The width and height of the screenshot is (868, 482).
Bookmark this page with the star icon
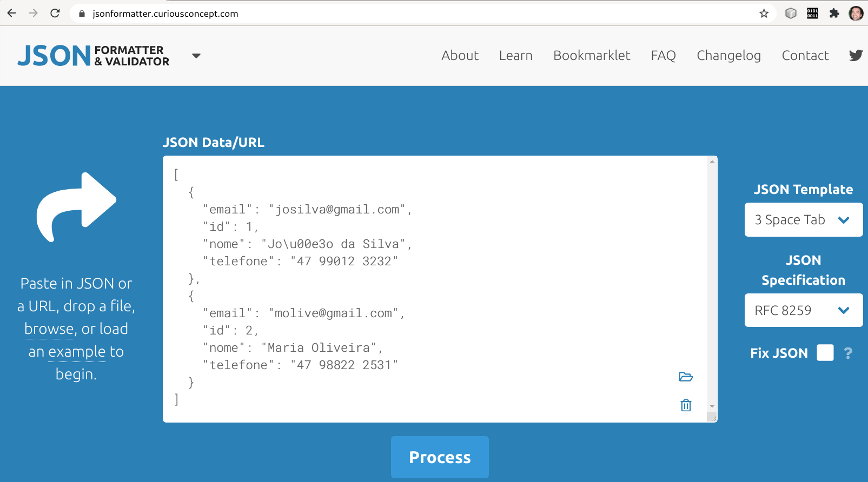[x=764, y=14]
